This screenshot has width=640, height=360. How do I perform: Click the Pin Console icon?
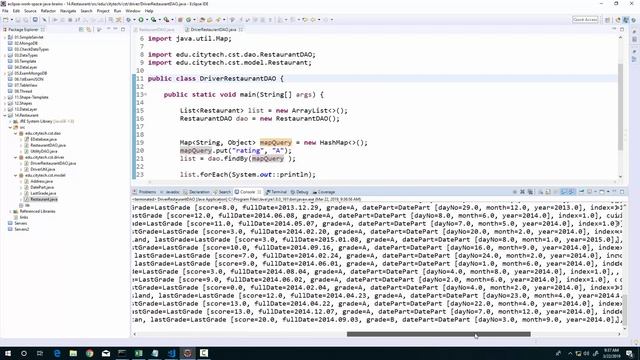coord(582,192)
